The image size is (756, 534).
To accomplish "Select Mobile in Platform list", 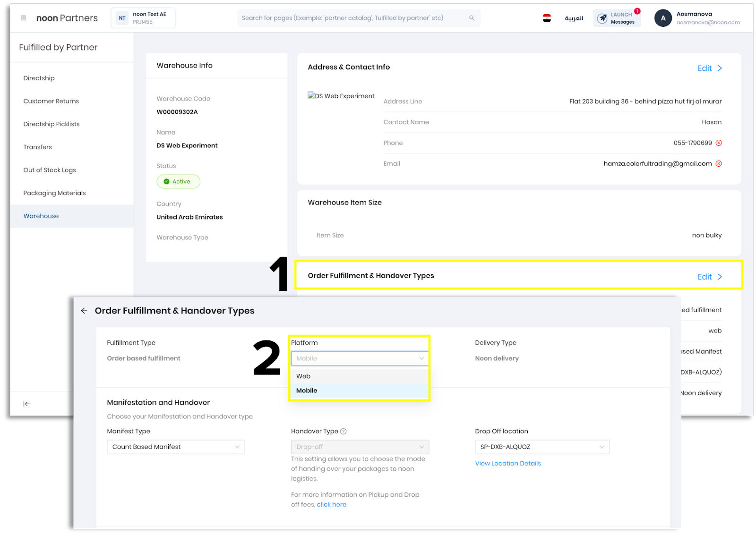I will [x=359, y=390].
